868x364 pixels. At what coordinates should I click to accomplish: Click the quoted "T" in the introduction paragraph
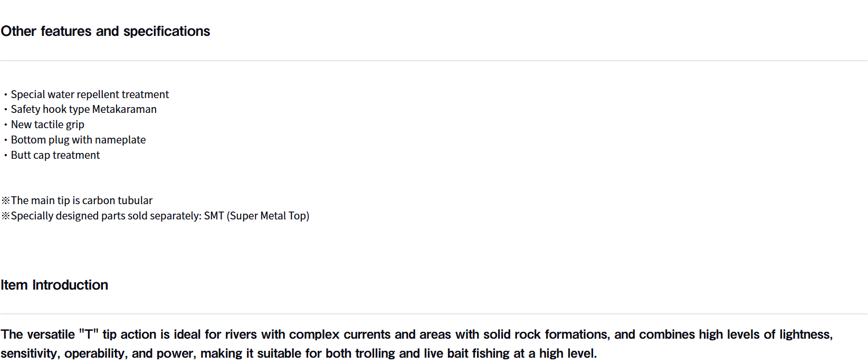coord(89,334)
